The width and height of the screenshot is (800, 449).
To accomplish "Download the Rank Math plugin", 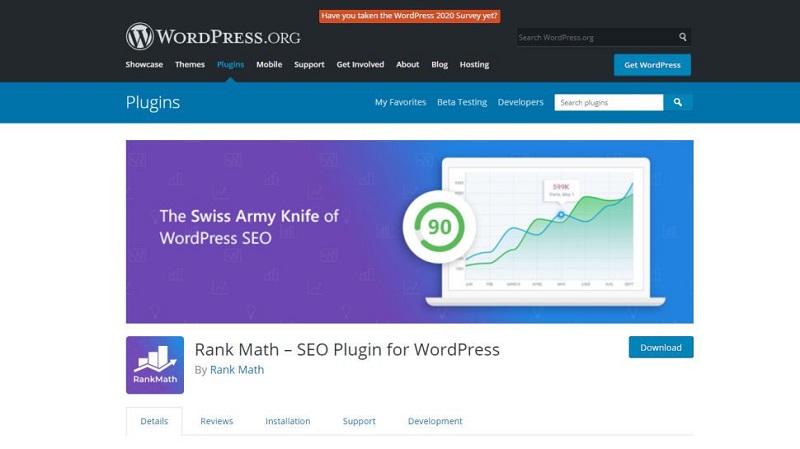I will pyautogui.click(x=660, y=347).
